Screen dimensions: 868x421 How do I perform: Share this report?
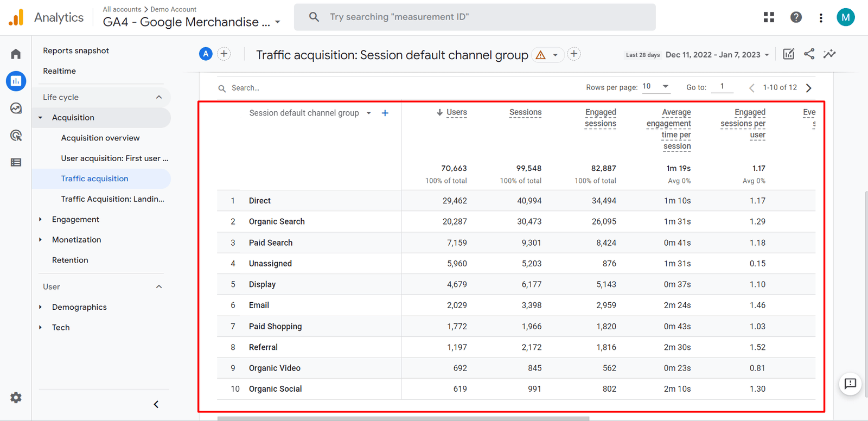tap(809, 54)
